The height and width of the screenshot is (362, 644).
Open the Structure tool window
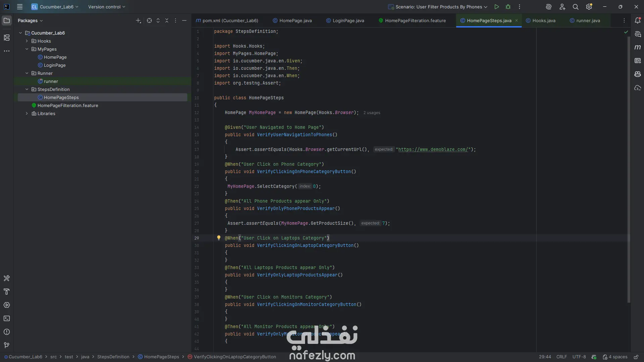click(7, 38)
